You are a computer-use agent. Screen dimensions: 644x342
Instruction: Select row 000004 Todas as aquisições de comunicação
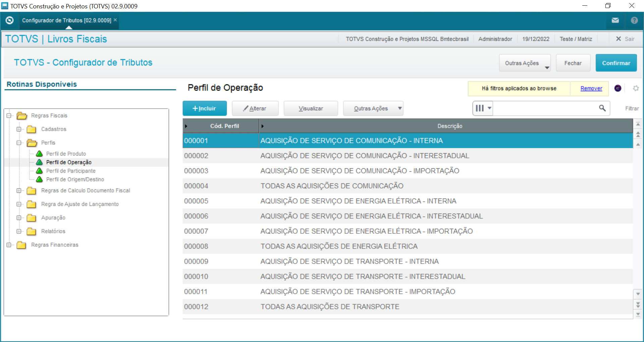click(x=408, y=186)
